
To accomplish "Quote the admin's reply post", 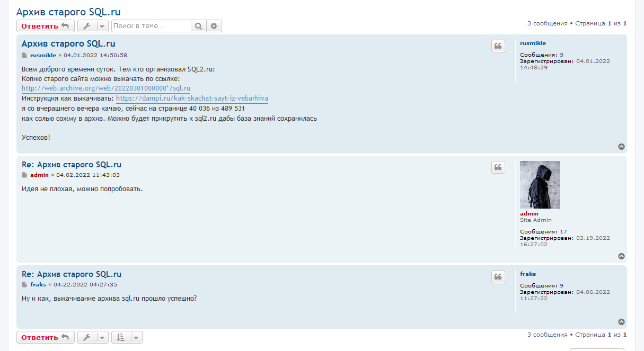I will pos(498,167).
